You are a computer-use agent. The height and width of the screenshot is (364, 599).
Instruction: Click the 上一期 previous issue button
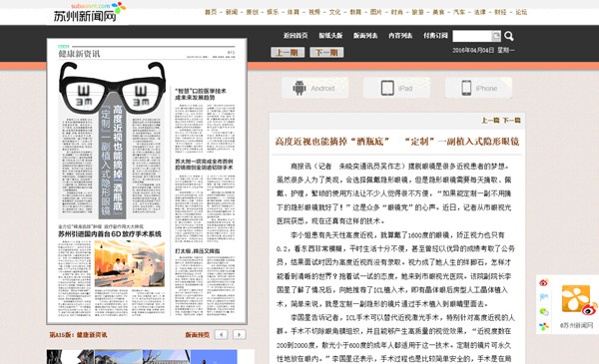tap(288, 52)
